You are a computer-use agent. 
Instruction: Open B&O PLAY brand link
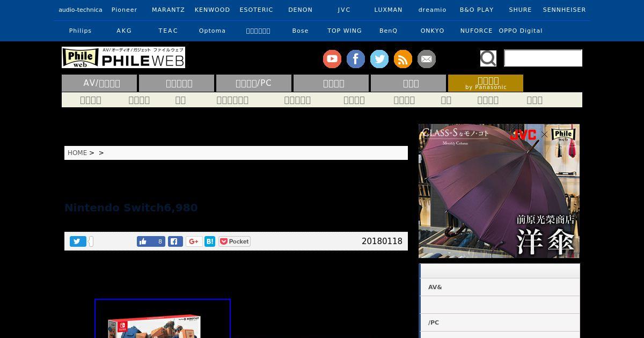[477, 10]
